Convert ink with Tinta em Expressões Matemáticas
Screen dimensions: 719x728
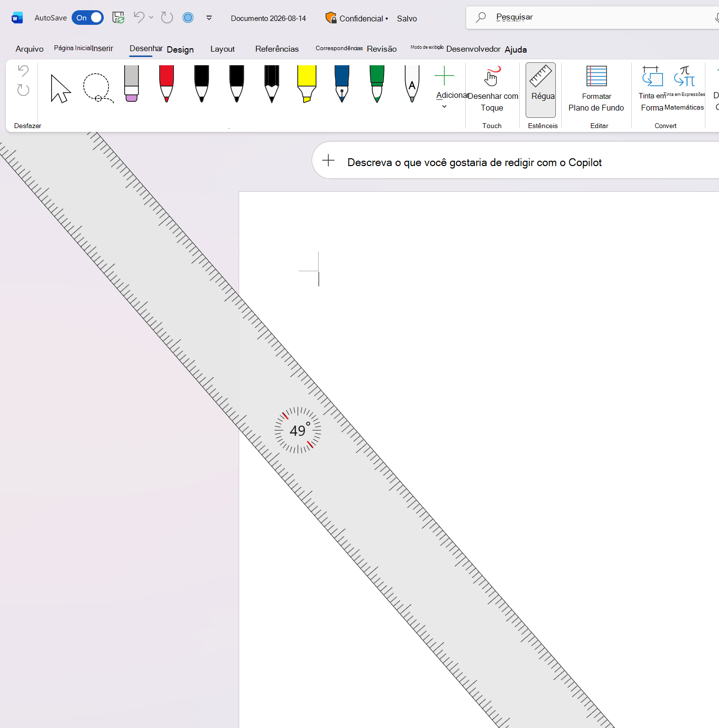point(684,88)
